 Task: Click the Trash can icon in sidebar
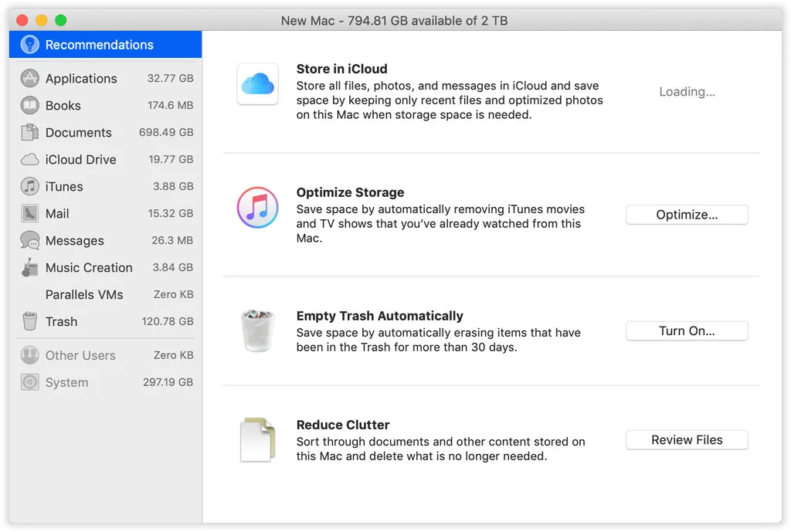pos(30,321)
